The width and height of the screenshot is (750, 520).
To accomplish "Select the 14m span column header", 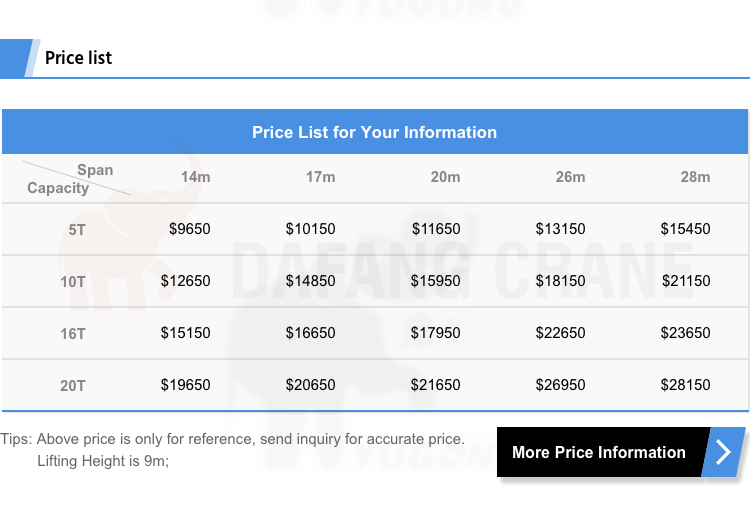I will (196, 177).
